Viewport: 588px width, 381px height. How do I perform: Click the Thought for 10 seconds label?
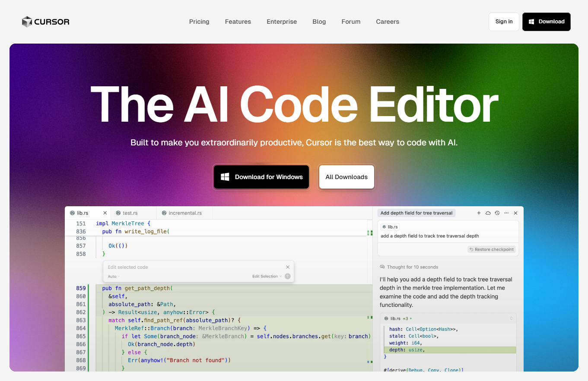click(x=412, y=267)
